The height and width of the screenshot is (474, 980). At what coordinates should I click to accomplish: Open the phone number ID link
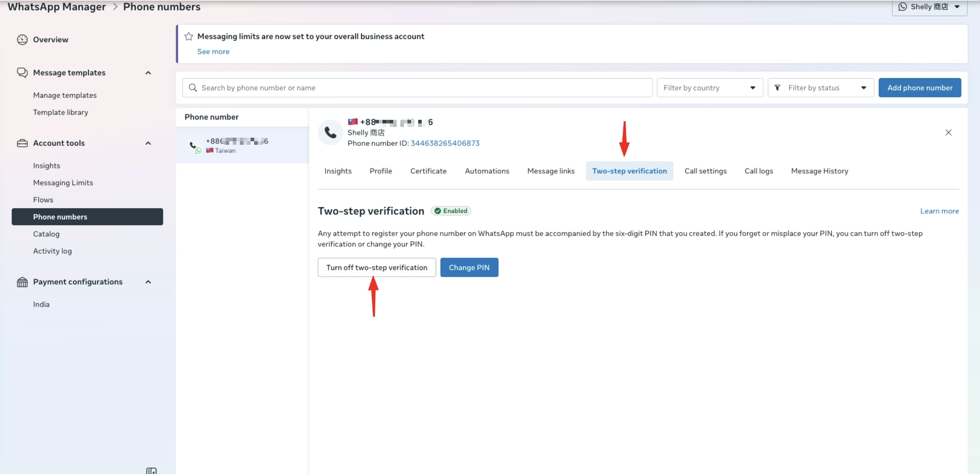[445, 143]
